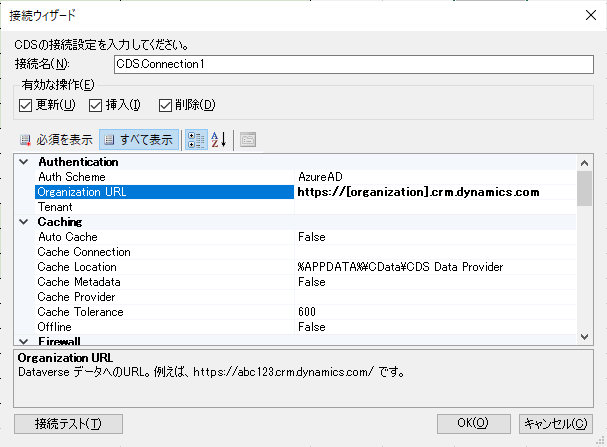Click the %APPDATA%\CData\CDS Data Provider value
The width and height of the screenshot is (607, 447).
[x=435, y=267]
